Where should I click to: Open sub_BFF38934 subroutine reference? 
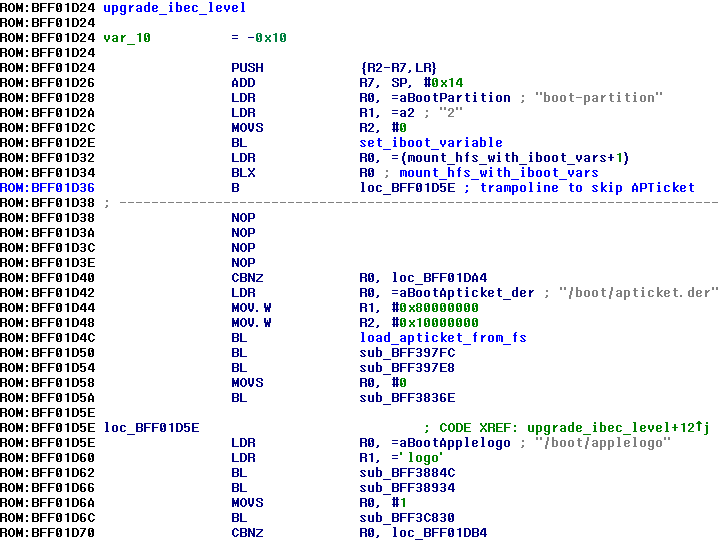(407, 487)
